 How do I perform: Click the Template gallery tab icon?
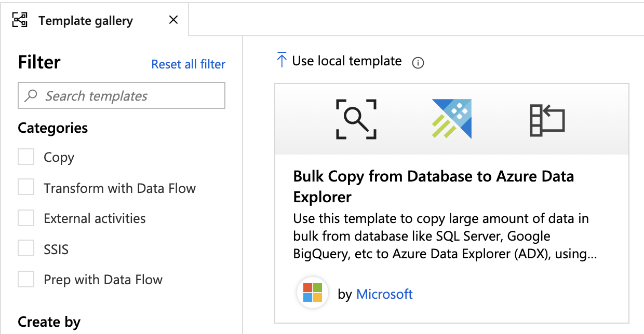click(x=20, y=20)
